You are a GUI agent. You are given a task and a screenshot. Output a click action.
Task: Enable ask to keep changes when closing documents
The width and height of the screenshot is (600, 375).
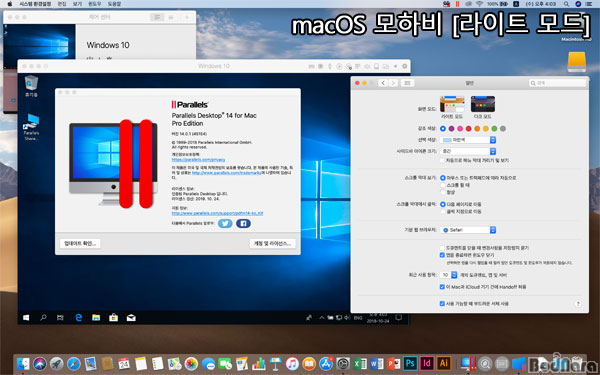(x=442, y=248)
